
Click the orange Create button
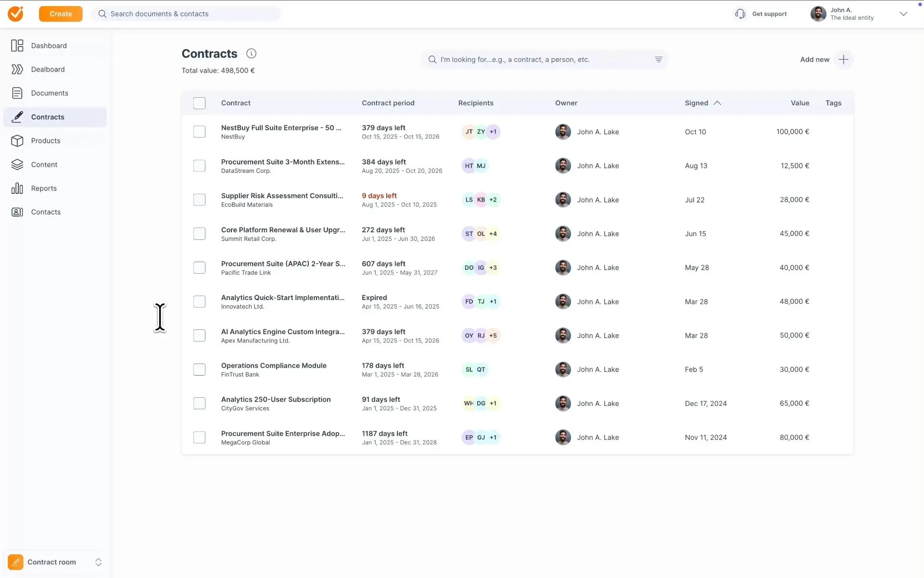[x=61, y=14]
